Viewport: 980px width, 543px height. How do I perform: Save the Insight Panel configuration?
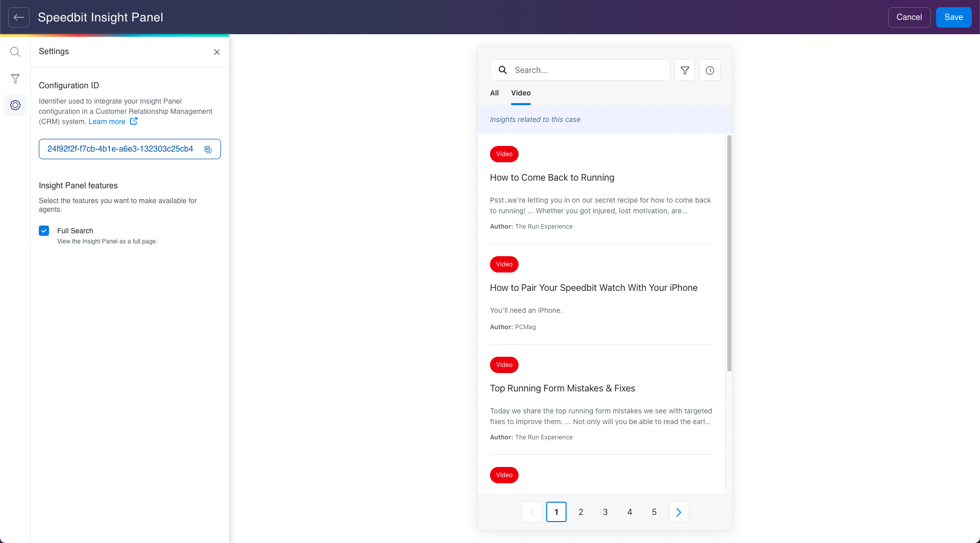pos(953,17)
